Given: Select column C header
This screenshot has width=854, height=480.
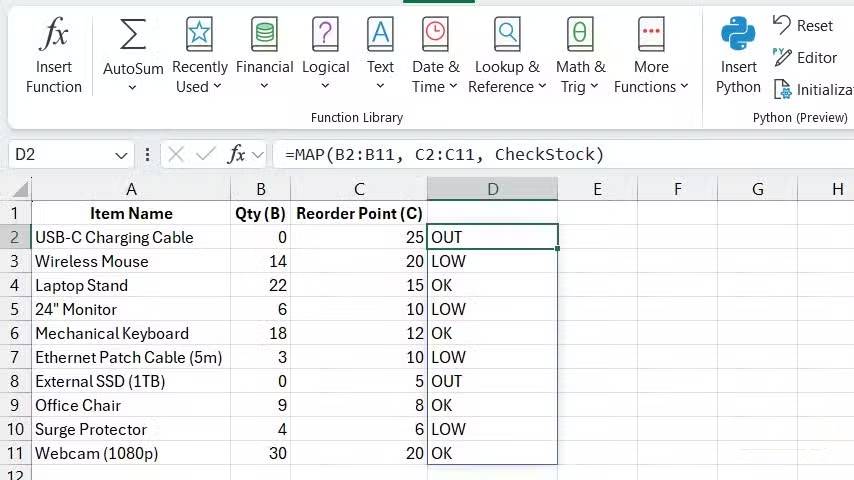Looking at the screenshot, I should pos(359,189).
